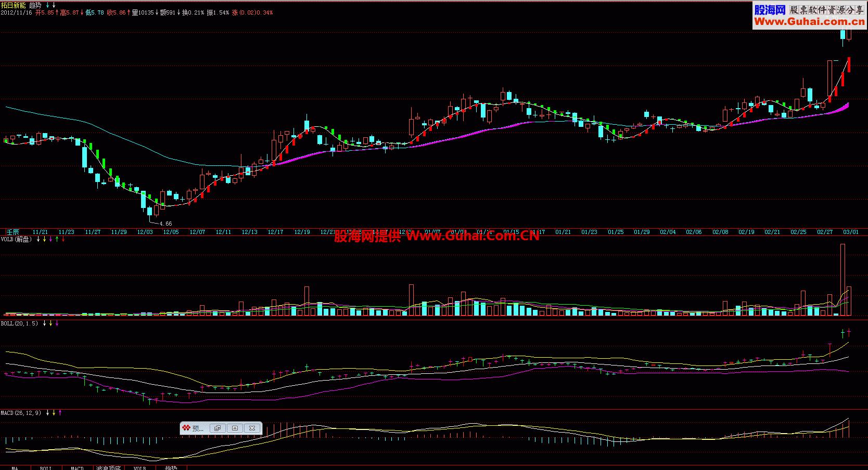Open the 波浪顶底 indicator tab

coord(108,468)
